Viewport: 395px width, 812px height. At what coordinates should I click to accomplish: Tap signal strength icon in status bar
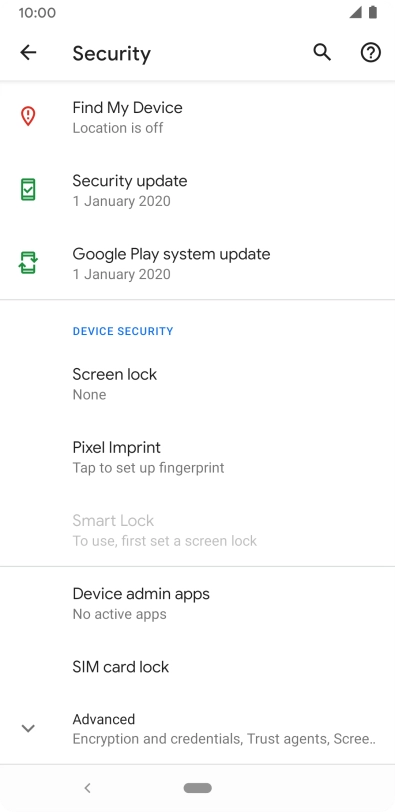[355, 12]
